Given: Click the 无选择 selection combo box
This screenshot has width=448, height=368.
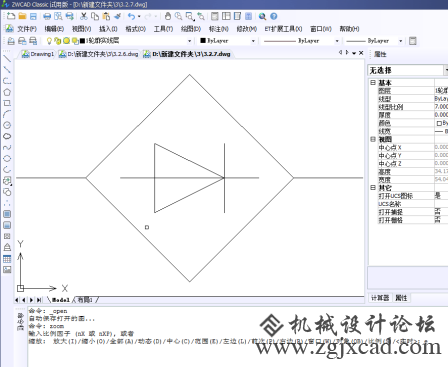Looking at the screenshot, I should (x=408, y=70).
